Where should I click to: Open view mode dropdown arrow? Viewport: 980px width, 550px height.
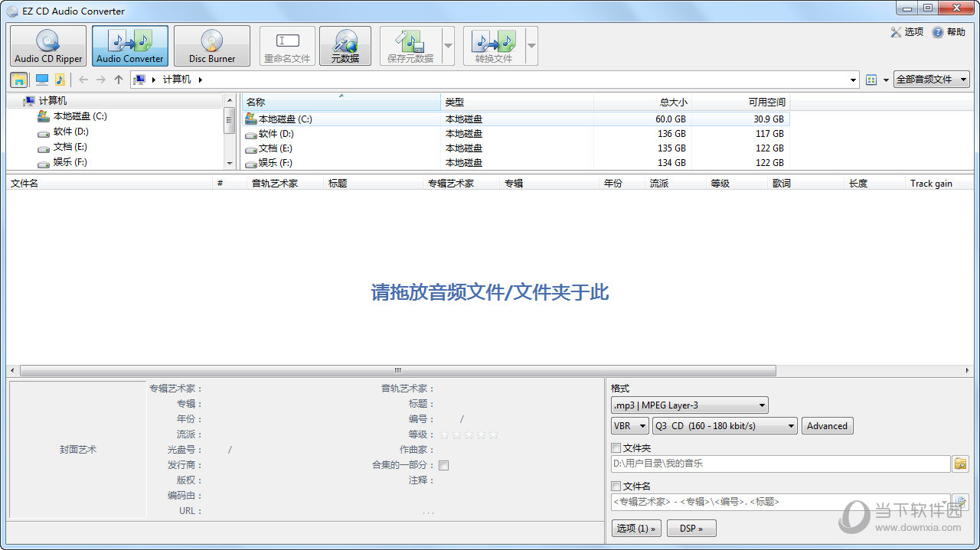pyautogui.click(x=886, y=80)
